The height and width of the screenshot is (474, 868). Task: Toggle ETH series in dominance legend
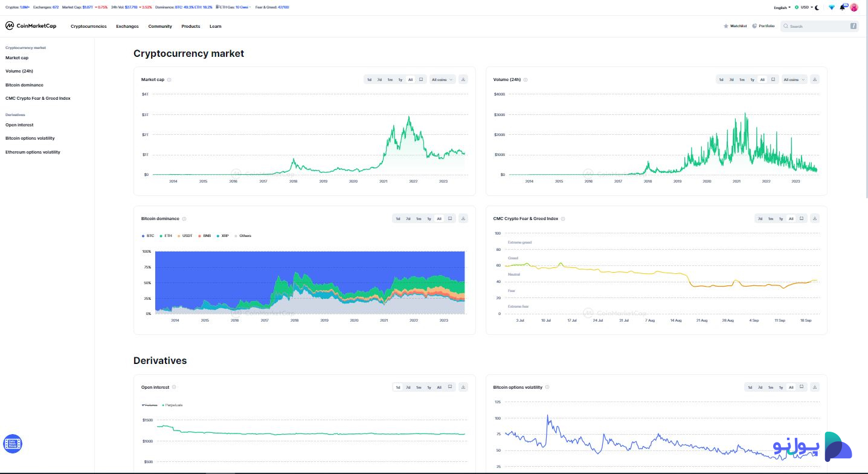coord(166,236)
